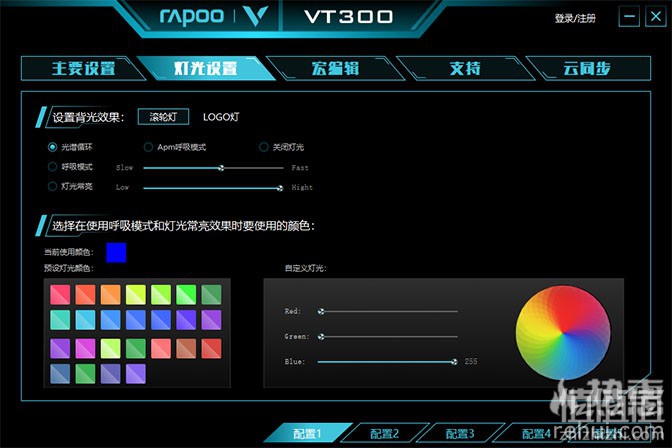Choose the magenta swatch in the third row
Image resolution: width=672 pixels, height=448 pixels.
pos(85,349)
